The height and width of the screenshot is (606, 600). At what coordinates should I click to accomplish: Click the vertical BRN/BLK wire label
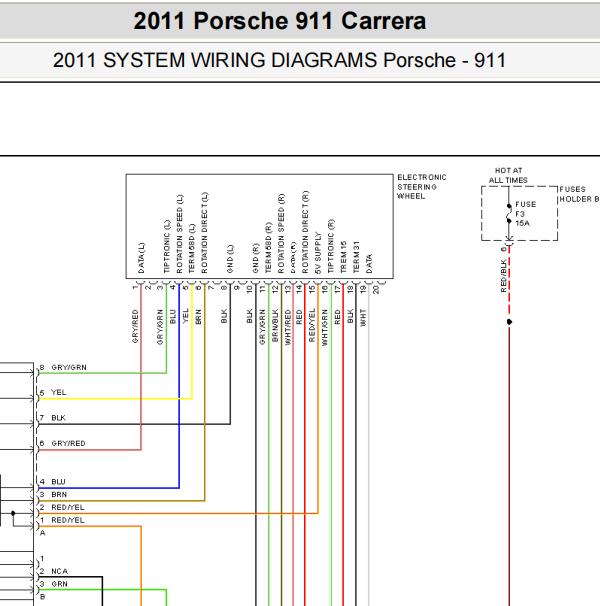click(x=275, y=325)
